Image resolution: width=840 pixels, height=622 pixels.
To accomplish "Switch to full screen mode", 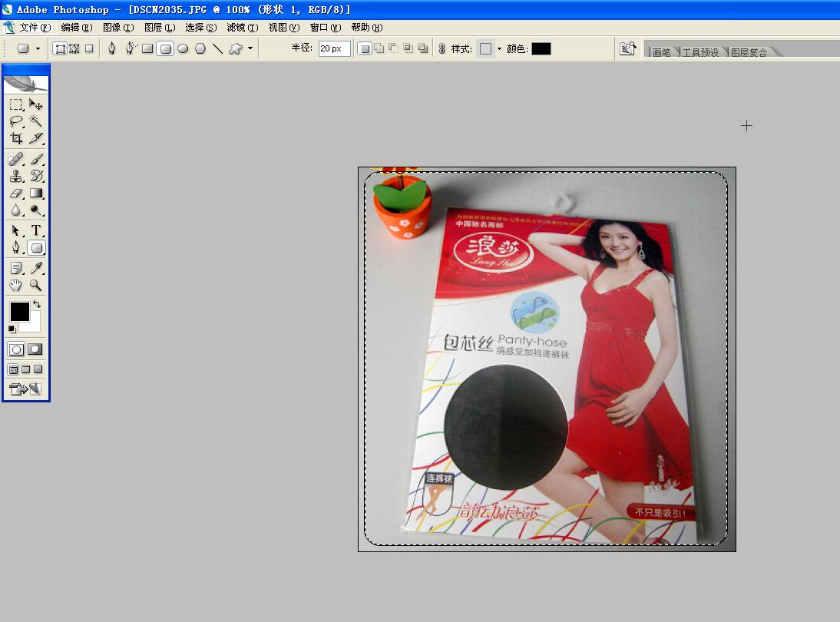I will pyautogui.click(x=38, y=369).
